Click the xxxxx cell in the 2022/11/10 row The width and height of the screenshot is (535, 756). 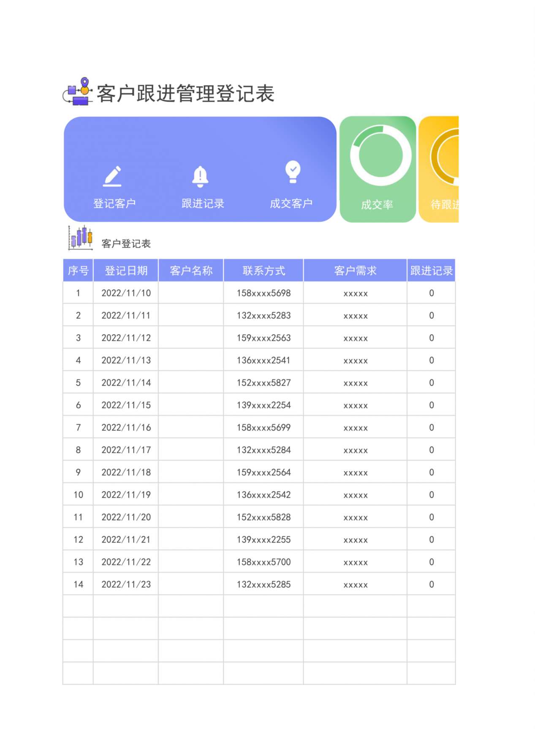pyautogui.click(x=355, y=293)
